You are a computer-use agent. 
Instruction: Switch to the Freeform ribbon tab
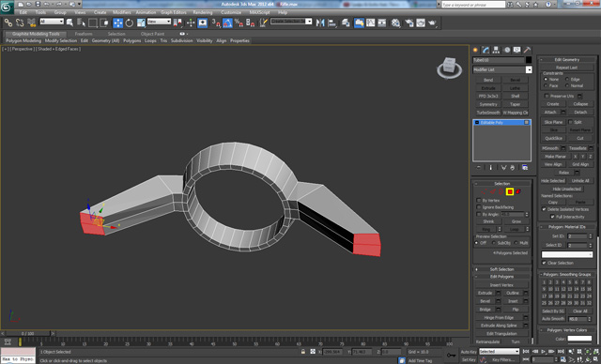[84, 34]
